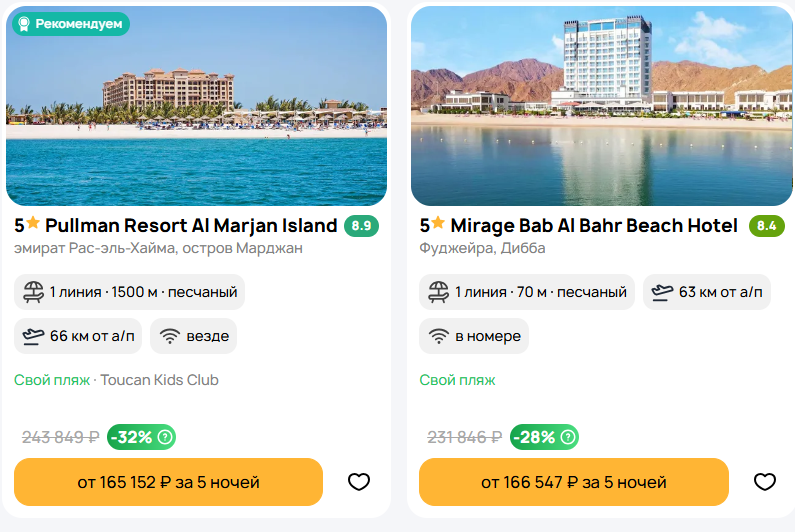The width and height of the screenshot is (795, 532).
Task: Click Mirage beach umbrella icon
Action: tap(437, 292)
